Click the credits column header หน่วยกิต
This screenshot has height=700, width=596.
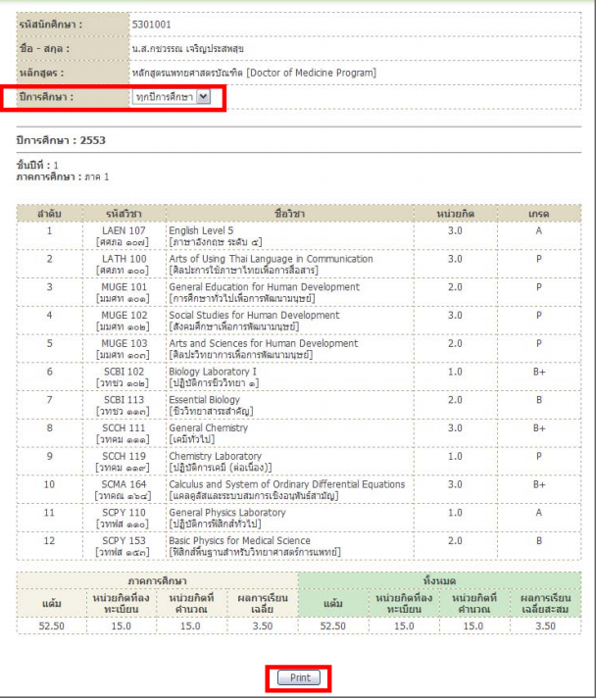pyautogui.click(x=455, y=214)
